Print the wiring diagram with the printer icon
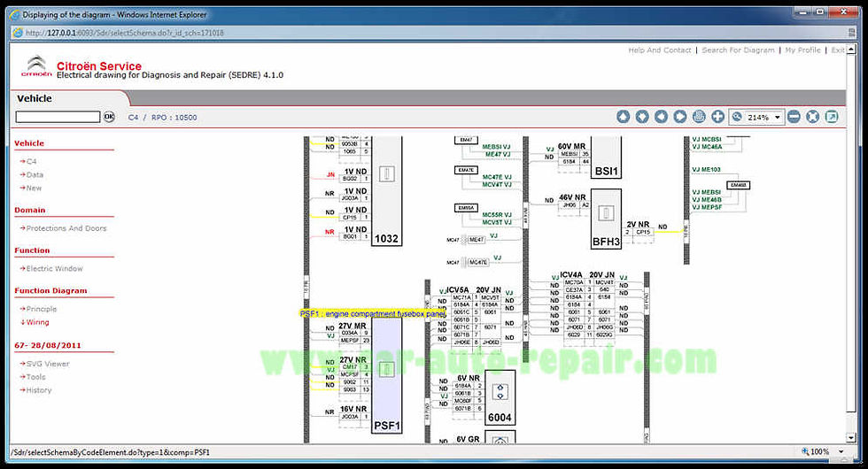868x469 pixels. coord(699,117)
